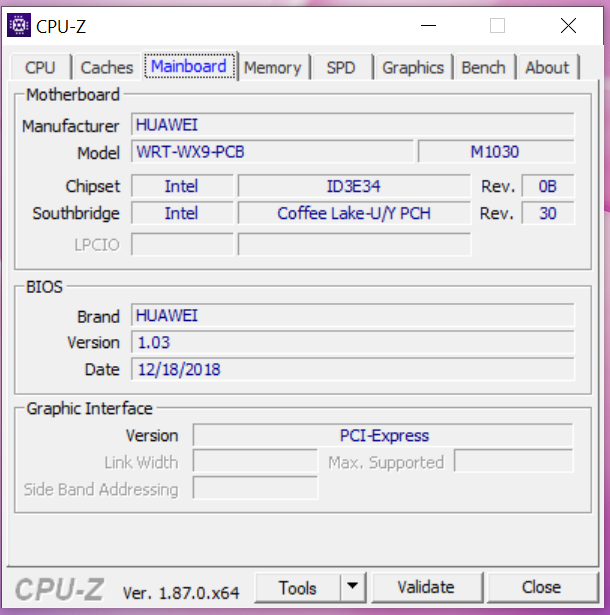Click the Model field WRT-WX9-PCB
The width and height of the screenshot is (610, 615).
point(272,152)
